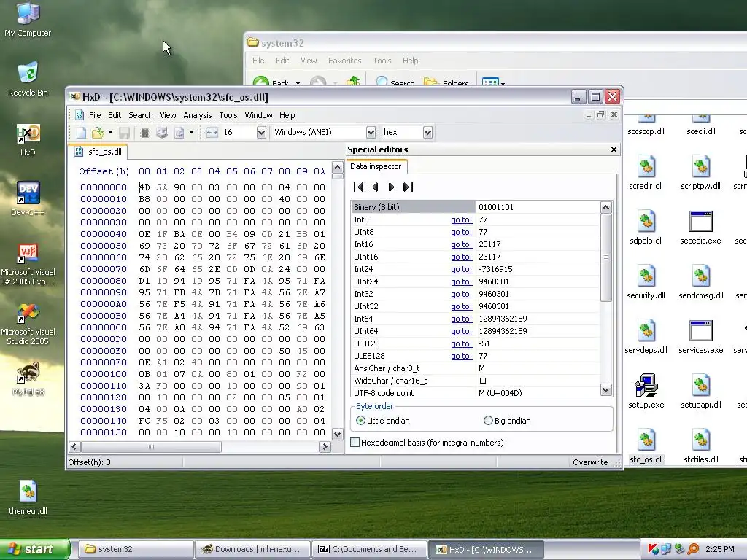Open the Tools menu in HxD
This screenshot has width=747, height=560.
coord(228,115)
